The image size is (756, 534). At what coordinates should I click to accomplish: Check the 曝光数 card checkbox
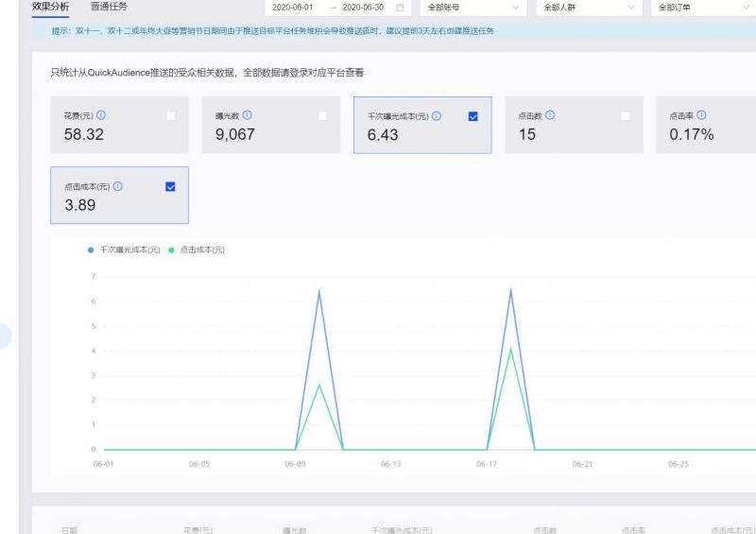(x=322, y=115)
